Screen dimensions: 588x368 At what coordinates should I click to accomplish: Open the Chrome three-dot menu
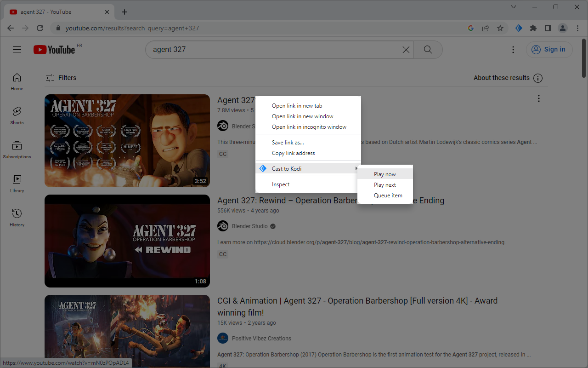coord(577,28)
